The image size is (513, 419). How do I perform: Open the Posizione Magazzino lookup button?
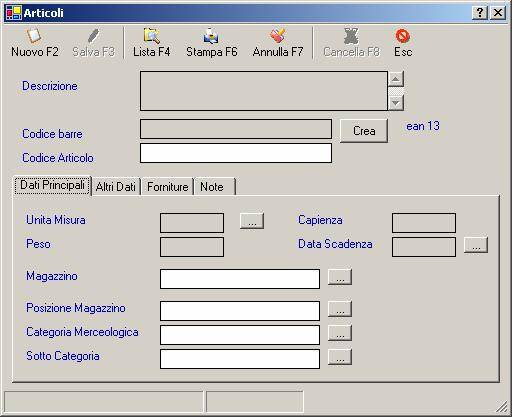click(340, 309)
